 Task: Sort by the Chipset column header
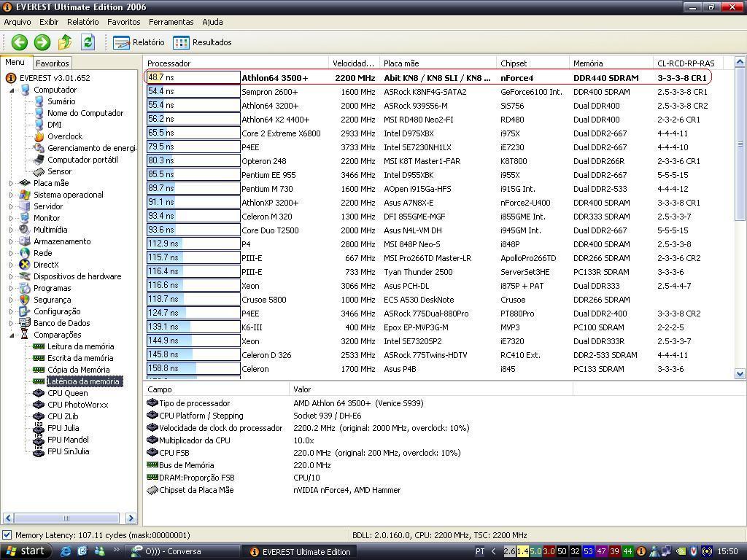tap(533, 63)
